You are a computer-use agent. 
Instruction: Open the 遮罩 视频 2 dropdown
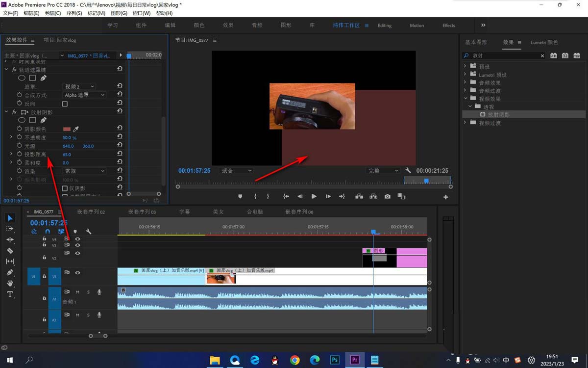click(79, 87)
